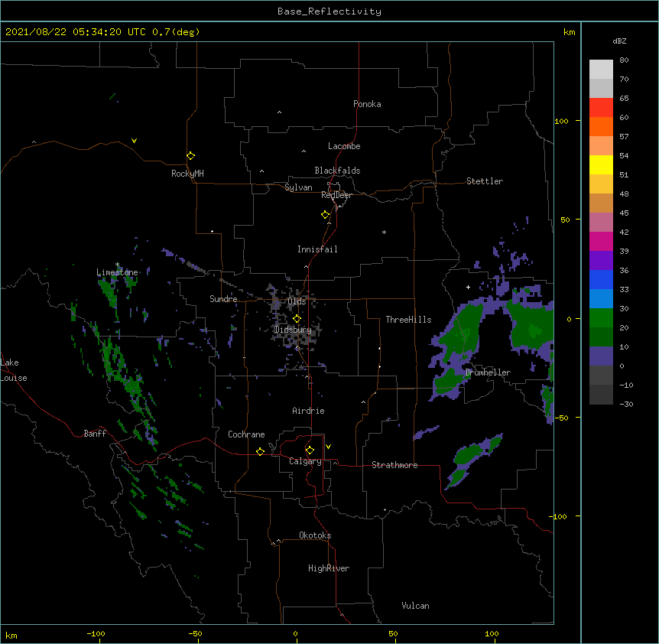Click the white asterisk marker above Limestone
659x644 pixels.
click(117, 265)
